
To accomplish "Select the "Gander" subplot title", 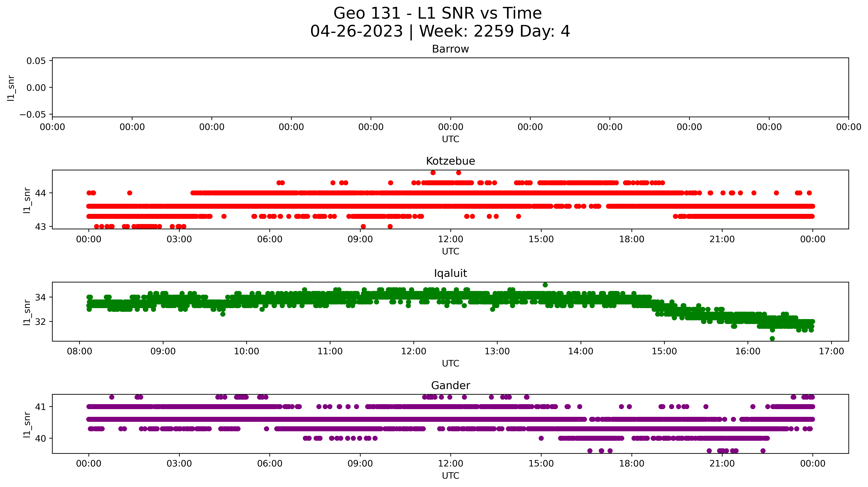I will point(451,386).
